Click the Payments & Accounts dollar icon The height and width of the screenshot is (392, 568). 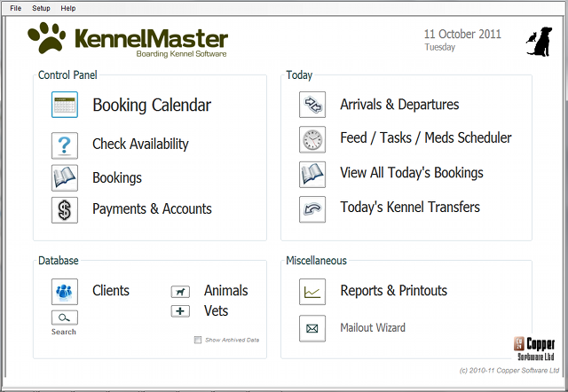[65, 210]
